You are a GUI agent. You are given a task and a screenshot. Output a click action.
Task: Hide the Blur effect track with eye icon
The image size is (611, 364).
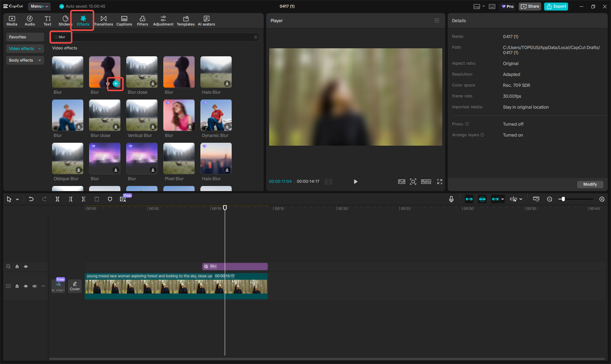point(26,267)
